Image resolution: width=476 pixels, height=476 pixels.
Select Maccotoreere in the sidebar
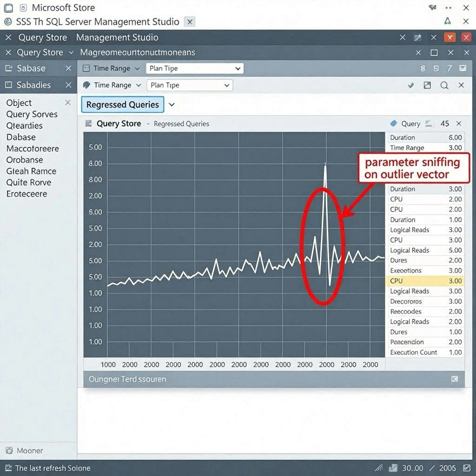tap(33, 149)
